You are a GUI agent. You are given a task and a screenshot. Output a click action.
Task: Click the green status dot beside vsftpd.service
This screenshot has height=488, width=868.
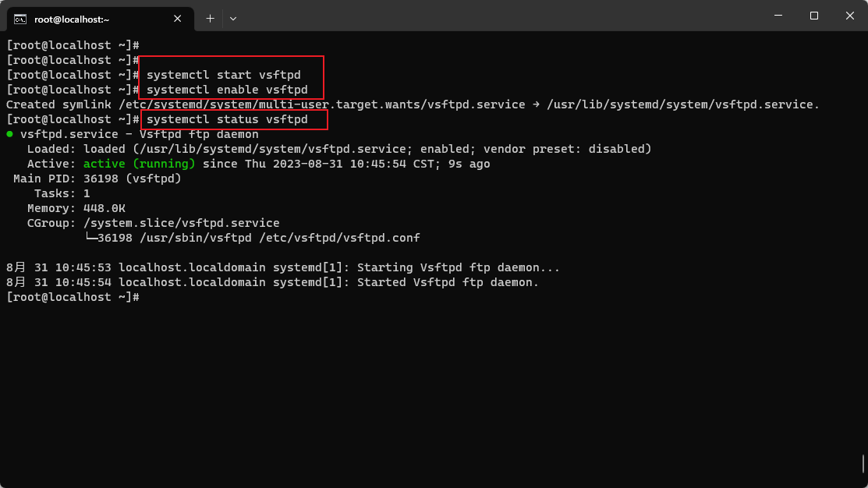click(x=9, y=133)
